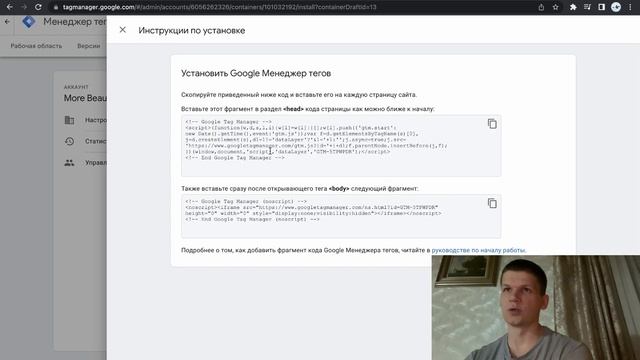
Task: Reload the page in browser
Action: 38,7
